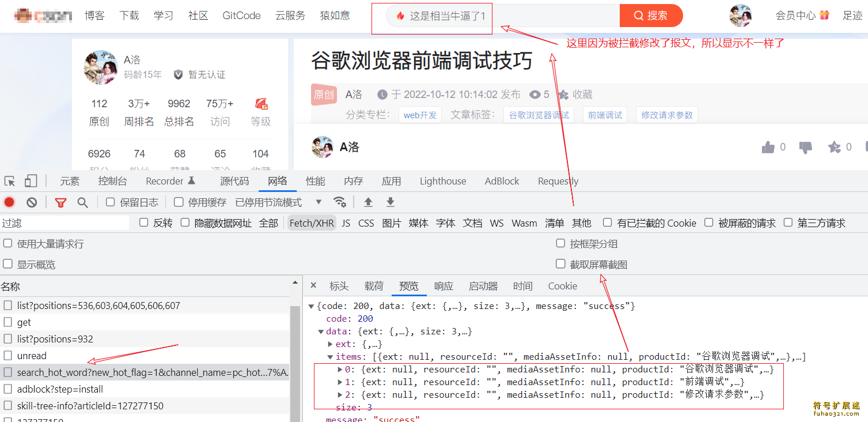Switch to the 控制台 tab
This screenshot has height=422, width=868.
click(112, 181)
